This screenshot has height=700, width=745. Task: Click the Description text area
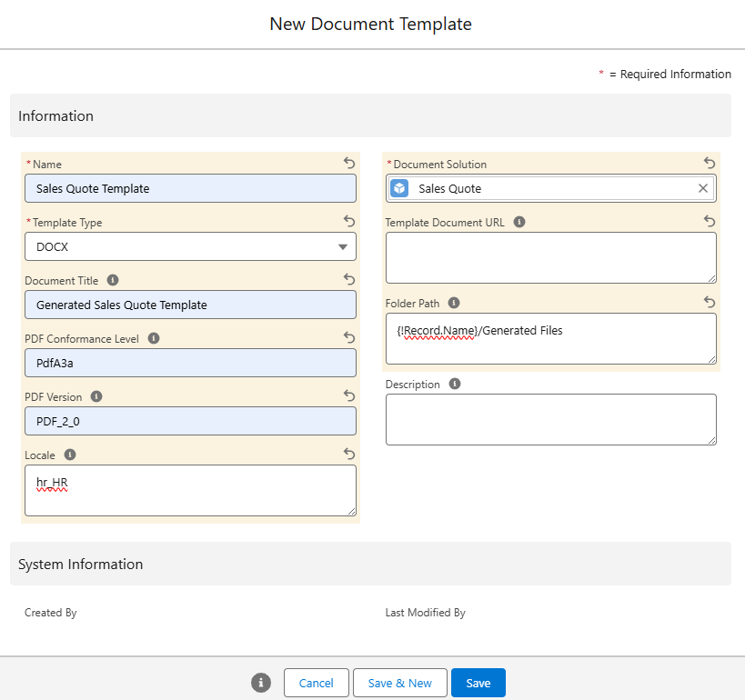click(x=550, y=419)
